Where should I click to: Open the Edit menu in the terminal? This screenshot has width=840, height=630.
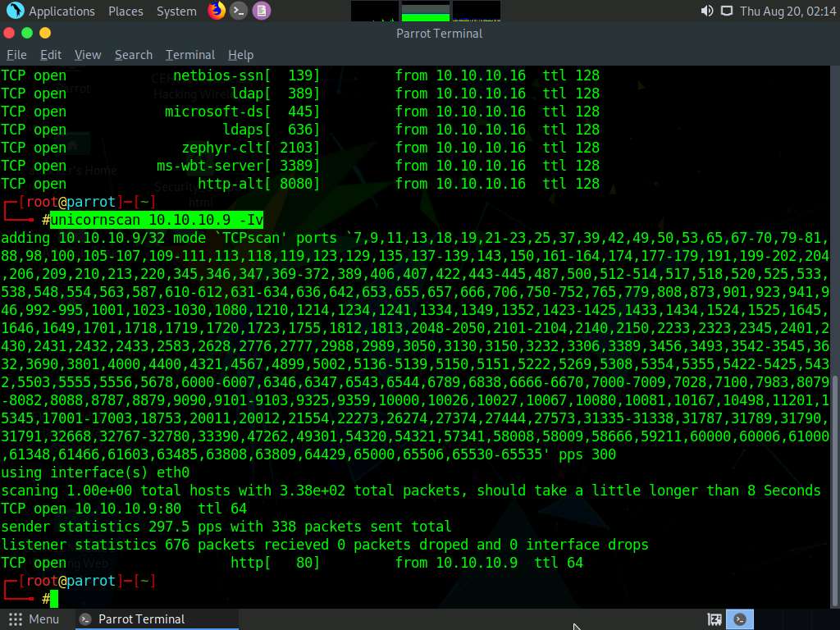pyautogui.click(x=51, y=55)
